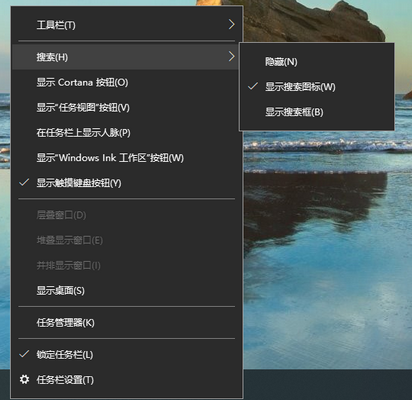The image size is (412, 400).
Task: Toggle 显示"Windows Ink 工作区"按钮(W)
Action: [127, 158]
